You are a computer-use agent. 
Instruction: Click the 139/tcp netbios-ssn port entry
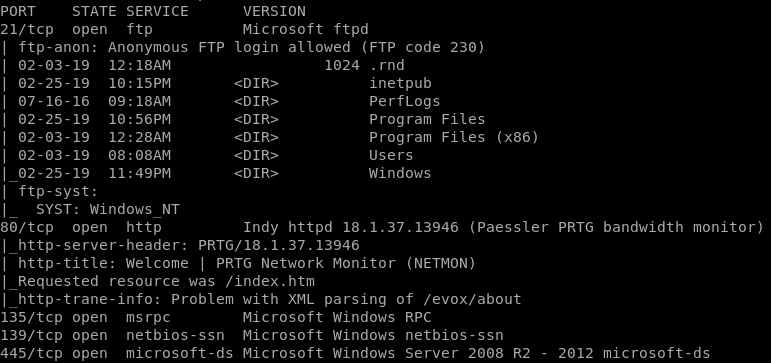pos(252,335)
